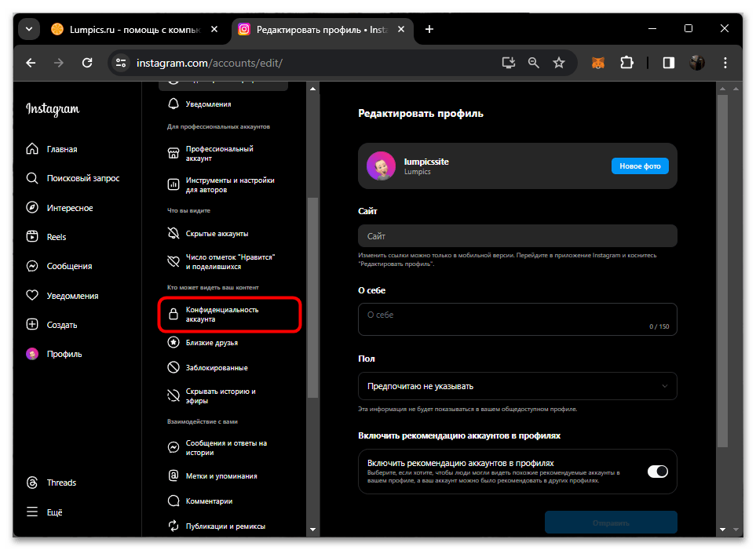
Task: Click Профессиональный аккаунт shop icon
Action: coord(173,153)
